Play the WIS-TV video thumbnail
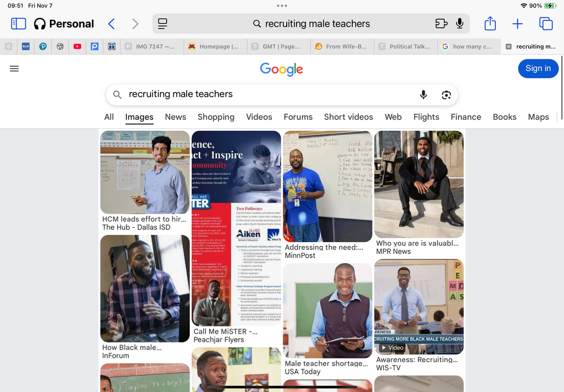Image resolution: width=564 pixels, height=392 pixels. [x=418, y=307]
